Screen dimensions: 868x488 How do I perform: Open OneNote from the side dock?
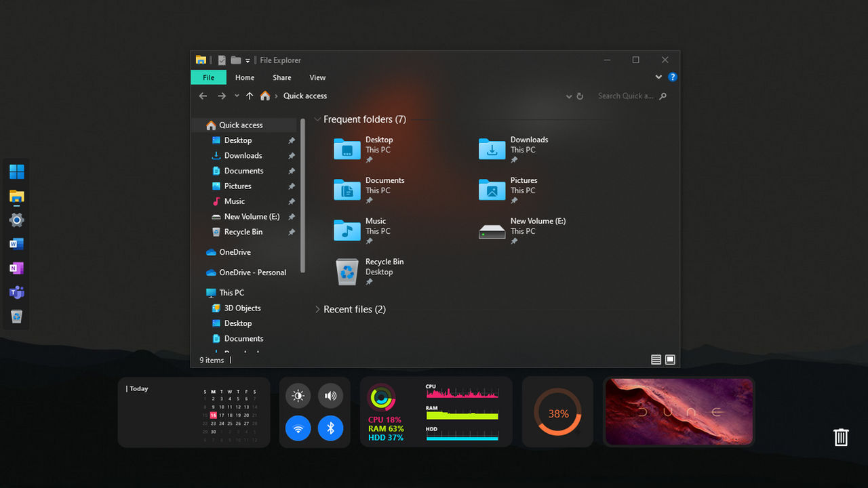pyautogui.click(x=16, y=268)
